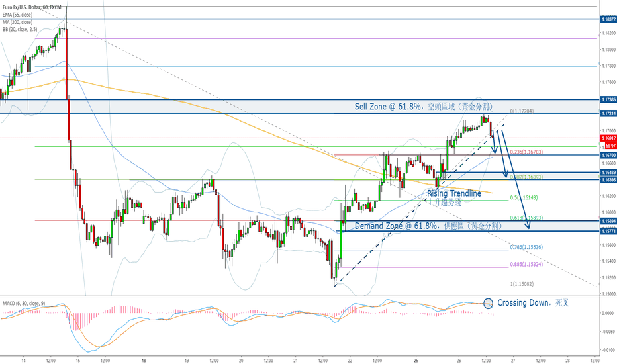The image size is (617, 364).
Task: Click the 1.17385 price label on the axis
Action: click(608, 99)
